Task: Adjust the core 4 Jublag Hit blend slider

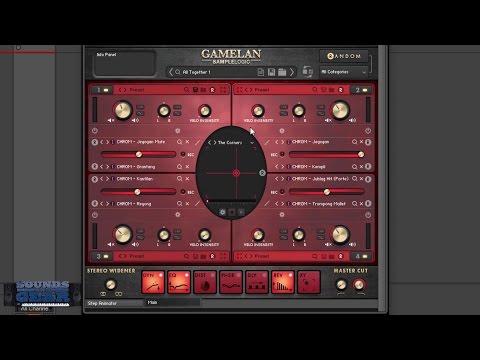Action: point(327,192)
